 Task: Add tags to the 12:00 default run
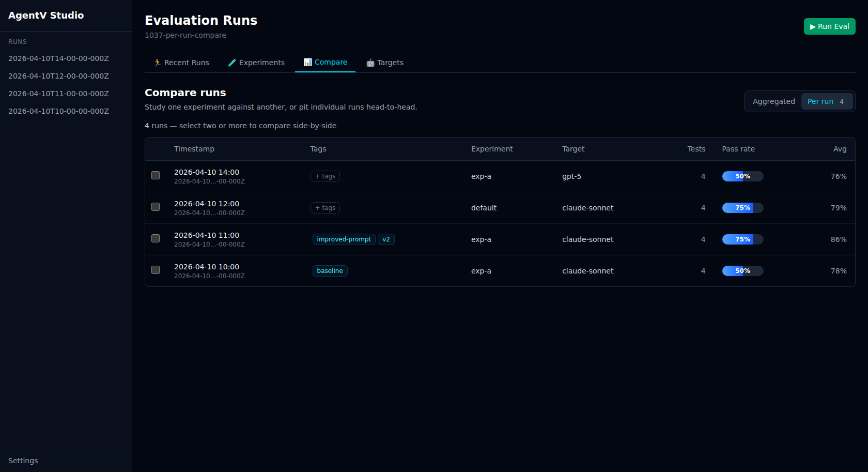click(x=325, y=208)
